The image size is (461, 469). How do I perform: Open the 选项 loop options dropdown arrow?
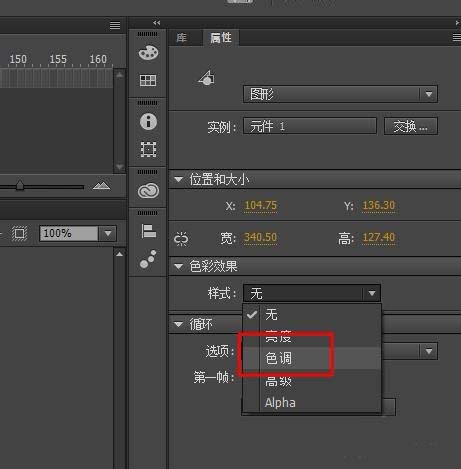[x=429, y=351]
